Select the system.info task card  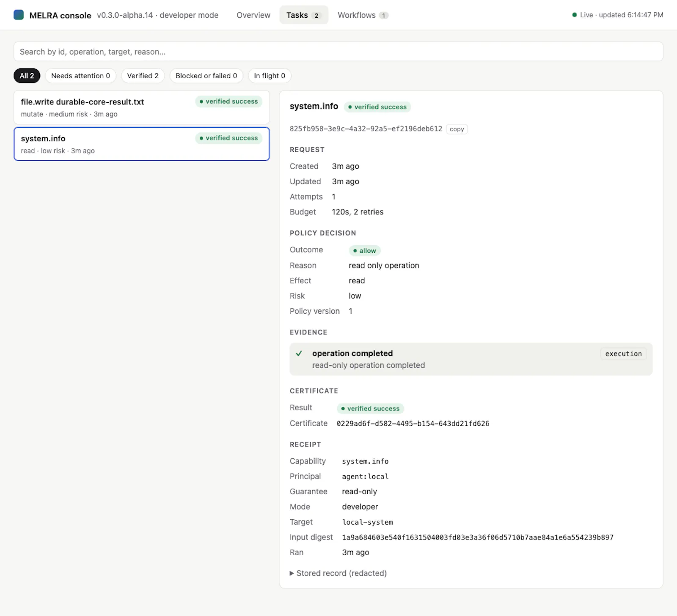(x=142, y=144)
